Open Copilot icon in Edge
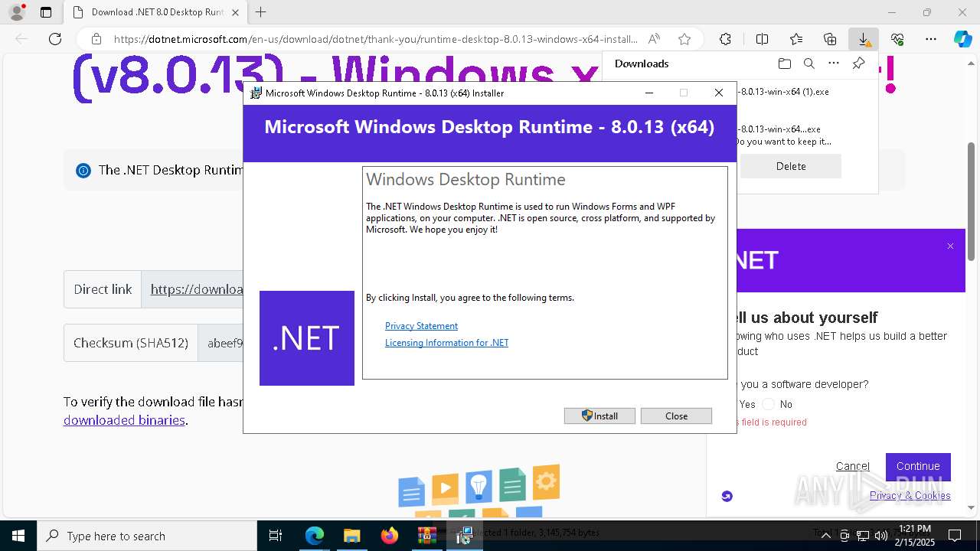The width and height of the screenshot is (980, 551). click(962, 39)
